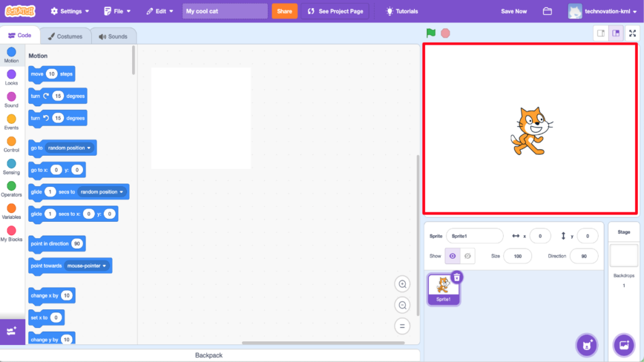Hide the sprite with crossed-eye toggle
This screenshot has width=644, height=362.
click(x=467, y=256)
